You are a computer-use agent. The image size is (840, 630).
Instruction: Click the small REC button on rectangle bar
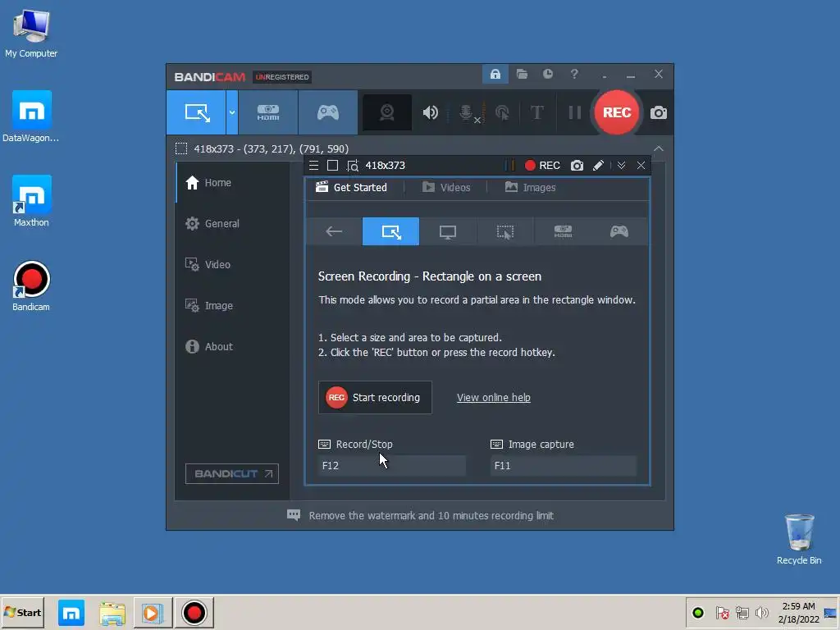(x=542, y=166)
